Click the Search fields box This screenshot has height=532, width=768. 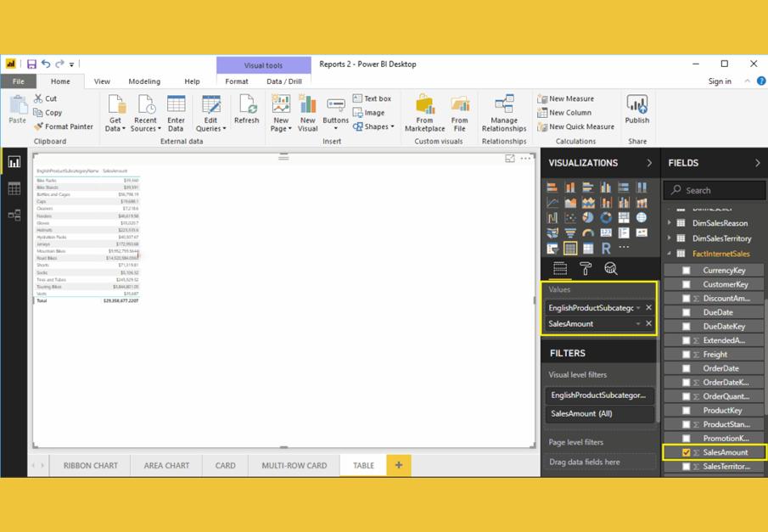715,190
